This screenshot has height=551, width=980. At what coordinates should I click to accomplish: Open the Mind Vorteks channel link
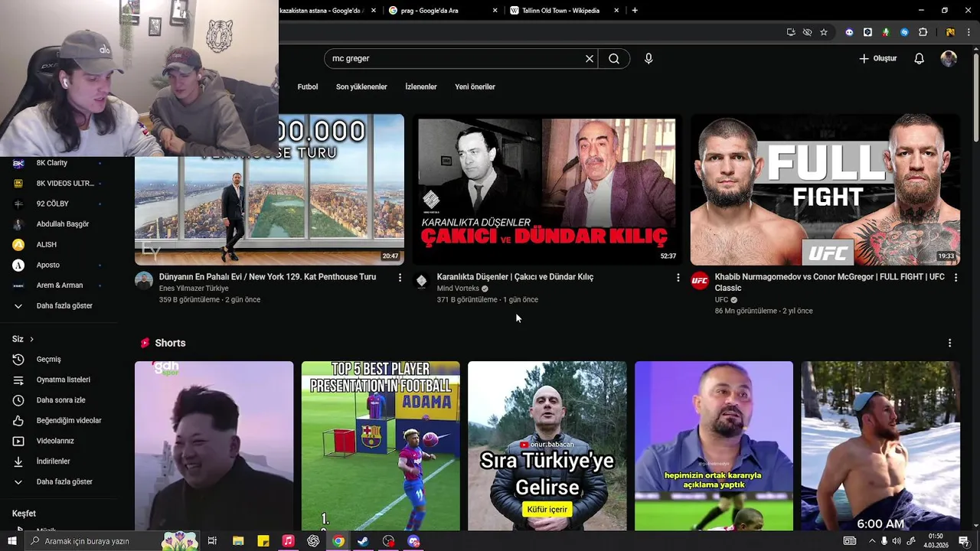pyautogui.click(x=458, y=289)
